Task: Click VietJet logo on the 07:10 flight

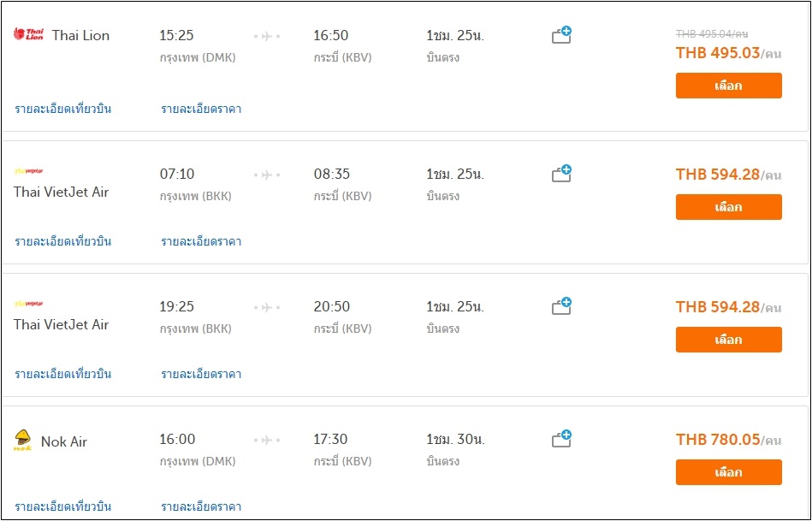Action: tap(28, 171)
